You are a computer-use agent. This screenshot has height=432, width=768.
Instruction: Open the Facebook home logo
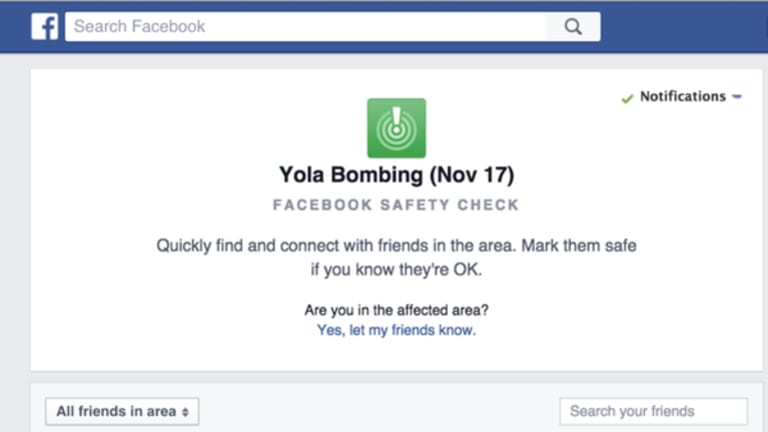[x=45, y=26]
